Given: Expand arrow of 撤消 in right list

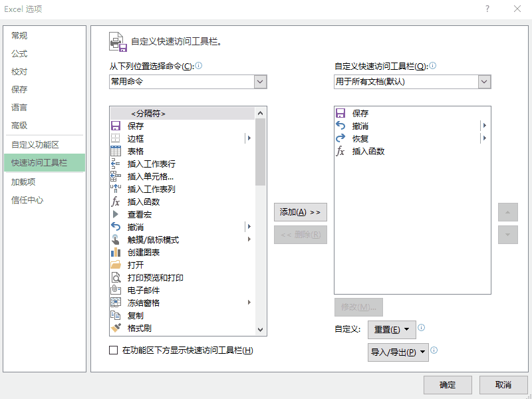Looking at the screenshot, I should coord(485,126).
